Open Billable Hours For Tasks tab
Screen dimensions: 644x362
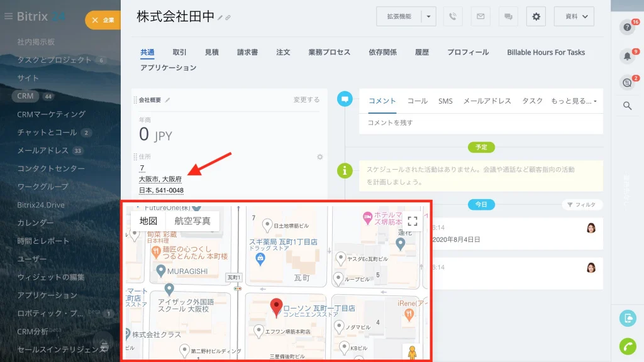pyautogui.click(x=546, y=53)
